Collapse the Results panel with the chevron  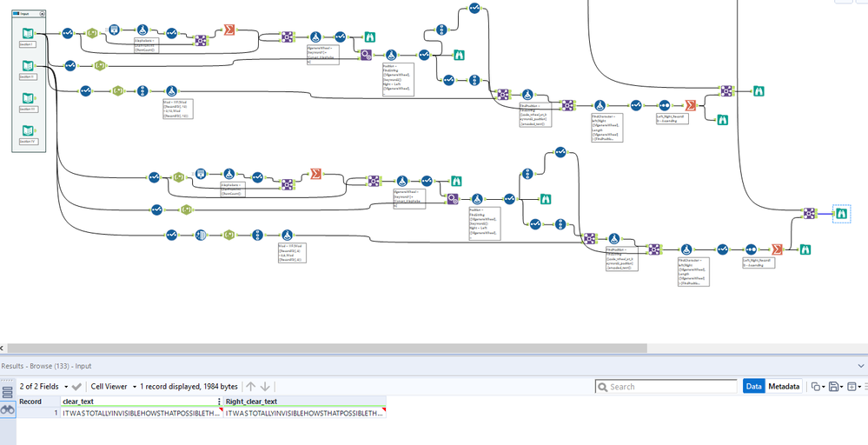tap(861, 366)
